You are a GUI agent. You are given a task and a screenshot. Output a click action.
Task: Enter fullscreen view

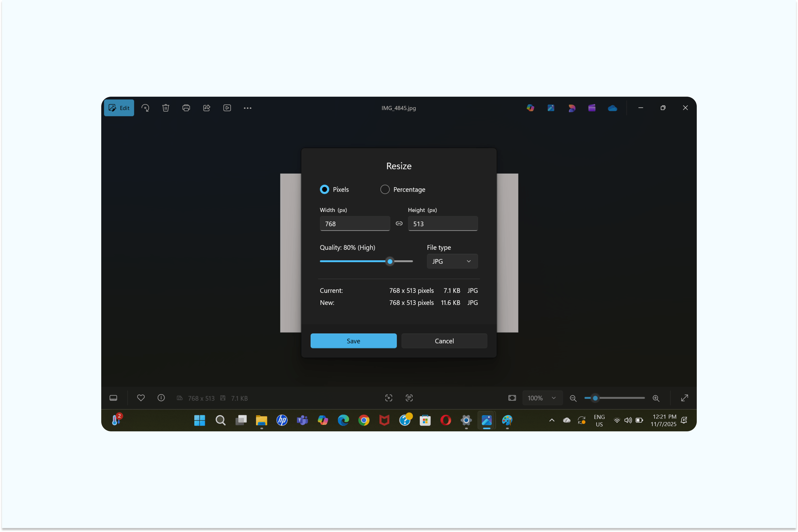point(685,398)
